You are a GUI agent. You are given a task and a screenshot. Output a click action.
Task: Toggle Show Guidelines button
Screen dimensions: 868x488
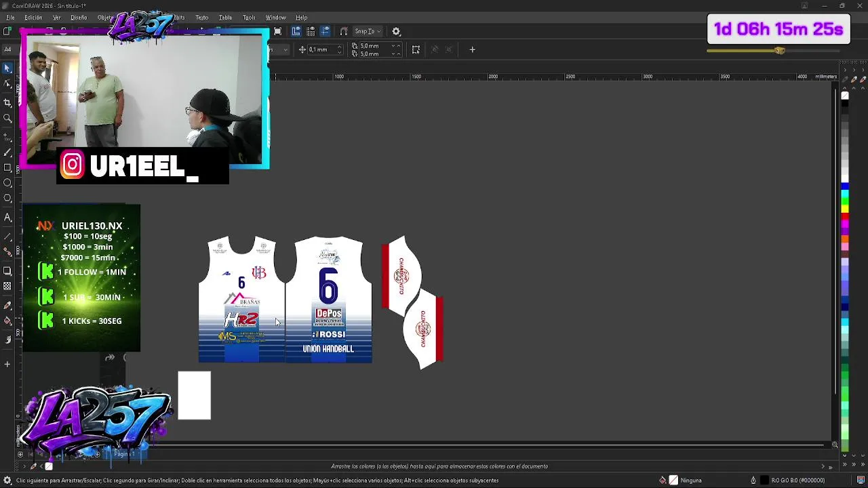pyautogui.click(x=325, y=31)
